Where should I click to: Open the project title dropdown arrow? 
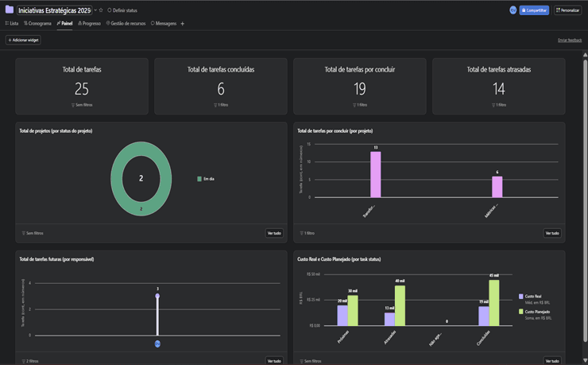coord(95,10)
